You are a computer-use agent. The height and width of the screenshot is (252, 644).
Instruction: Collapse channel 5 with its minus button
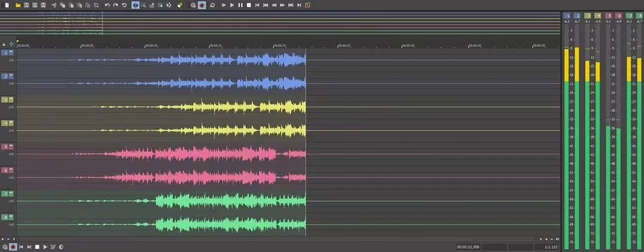pyautogui.click(x=11, y=146)
